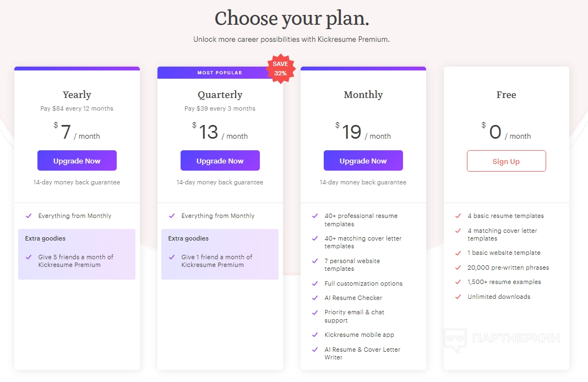The image size is (588, 382).
Task: Click checkmark beside 20,000 pre-written phrases
Action: [x=458, y=268]
